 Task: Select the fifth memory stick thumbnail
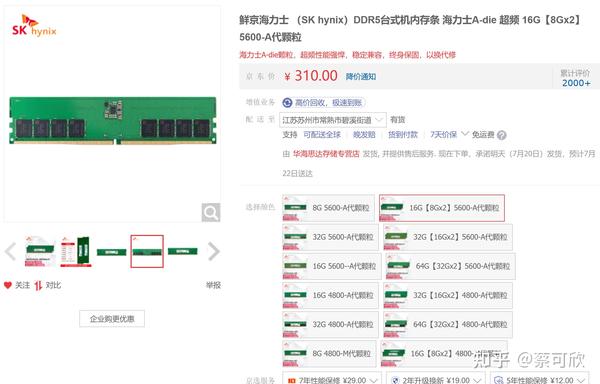tap(183, 251)
